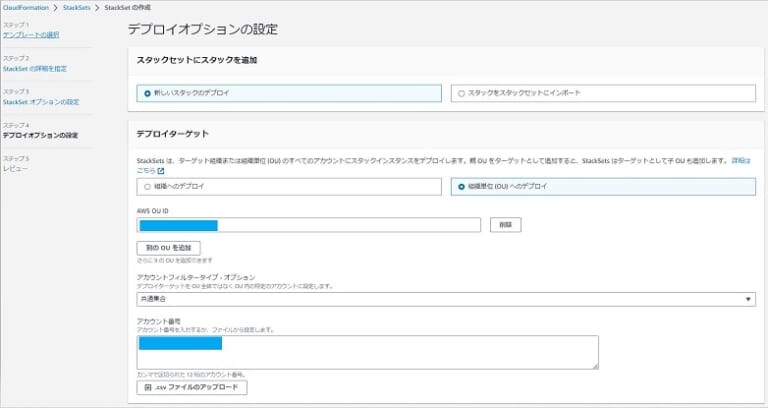Select 組織へのデプロイ radio option

[x=289, y=187]
